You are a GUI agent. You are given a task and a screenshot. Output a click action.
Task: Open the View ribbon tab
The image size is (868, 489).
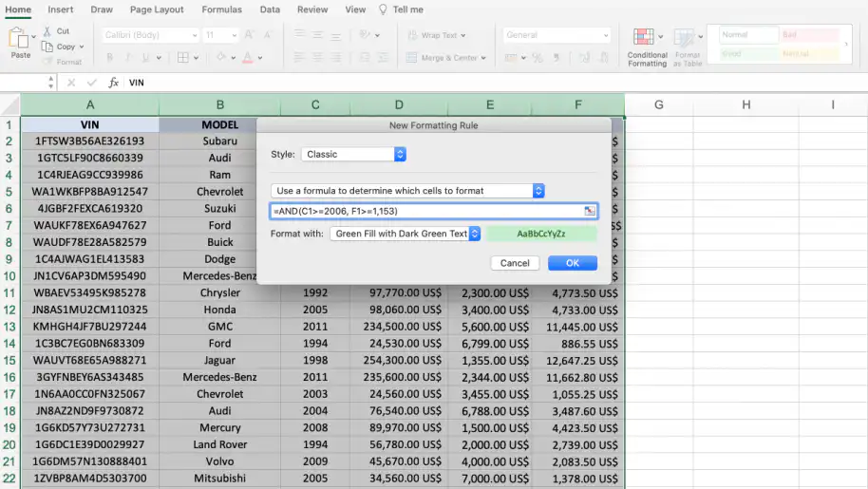click(x=355, y=9)
